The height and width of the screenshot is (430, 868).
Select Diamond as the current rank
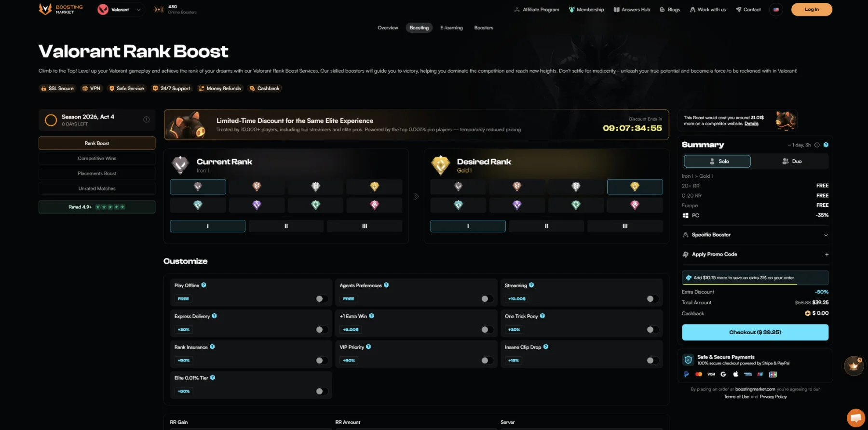pyautogui.click(x=257, y=205)
